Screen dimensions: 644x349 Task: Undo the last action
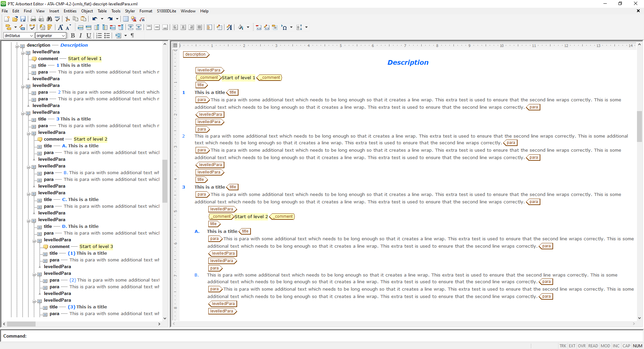[x=94, y=19]
